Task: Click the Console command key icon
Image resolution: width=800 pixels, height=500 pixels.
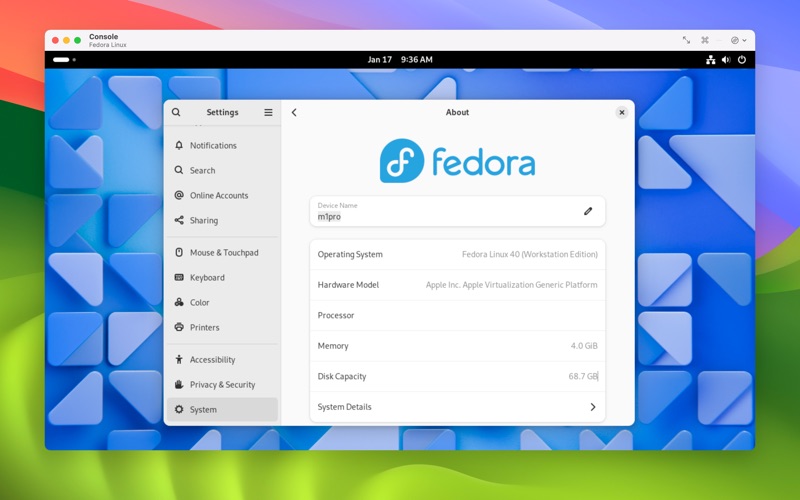Action: [705, 40]
